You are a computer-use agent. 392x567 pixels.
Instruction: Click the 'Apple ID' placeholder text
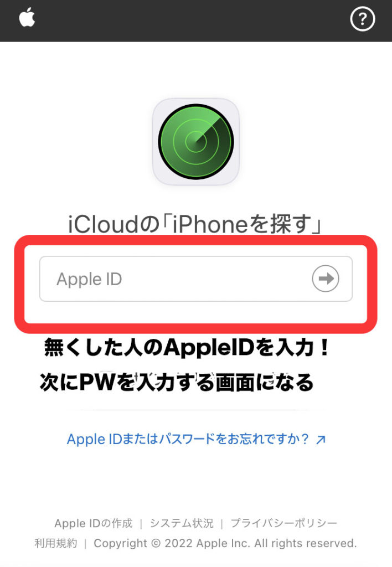(x=89, y=279)
